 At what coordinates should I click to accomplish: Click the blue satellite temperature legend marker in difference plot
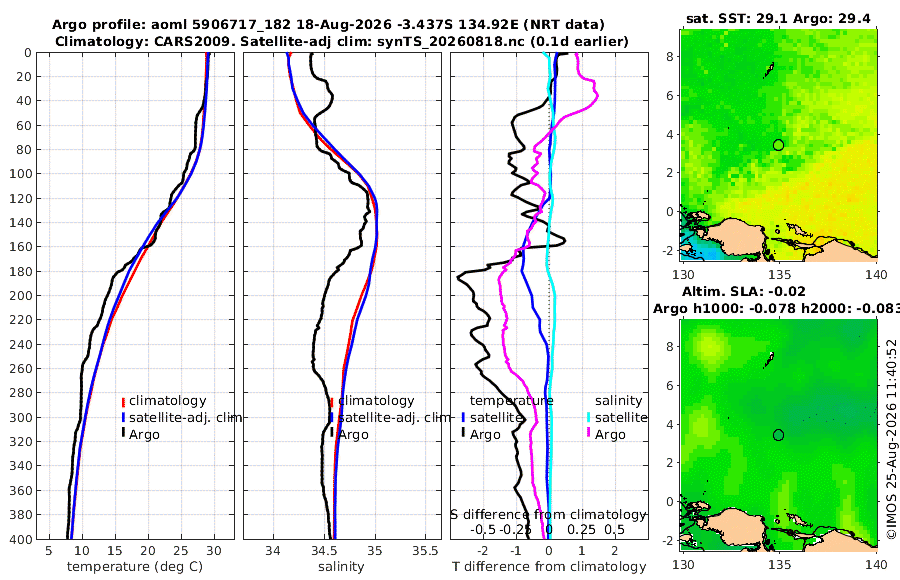pos(463,417)
